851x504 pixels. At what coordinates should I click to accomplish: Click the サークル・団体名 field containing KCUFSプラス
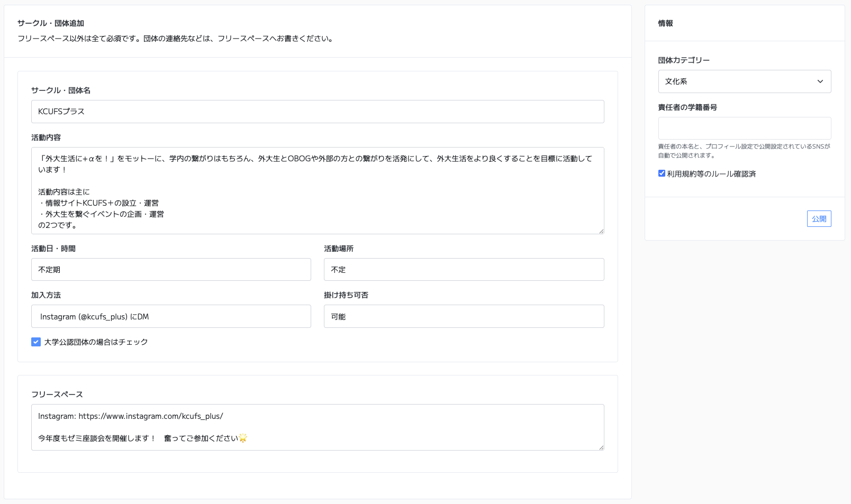[x=318, y=112]
